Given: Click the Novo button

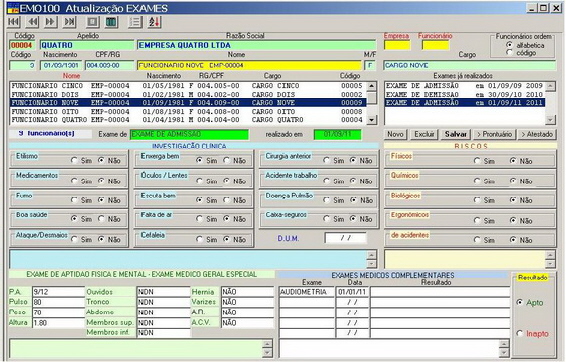Looking at the screenshot, I should click(x=395, y=134).
